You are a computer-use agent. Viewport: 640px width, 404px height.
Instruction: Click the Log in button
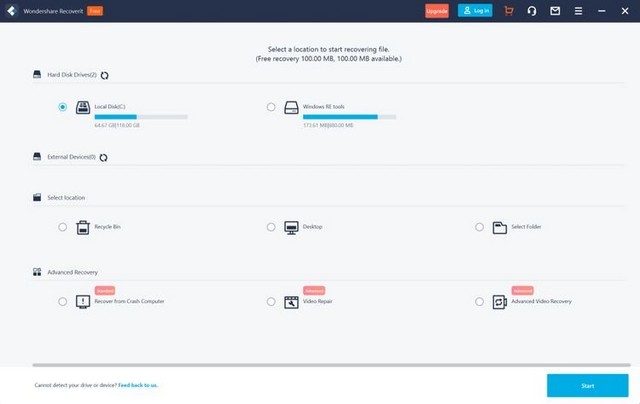coord(475,11)
